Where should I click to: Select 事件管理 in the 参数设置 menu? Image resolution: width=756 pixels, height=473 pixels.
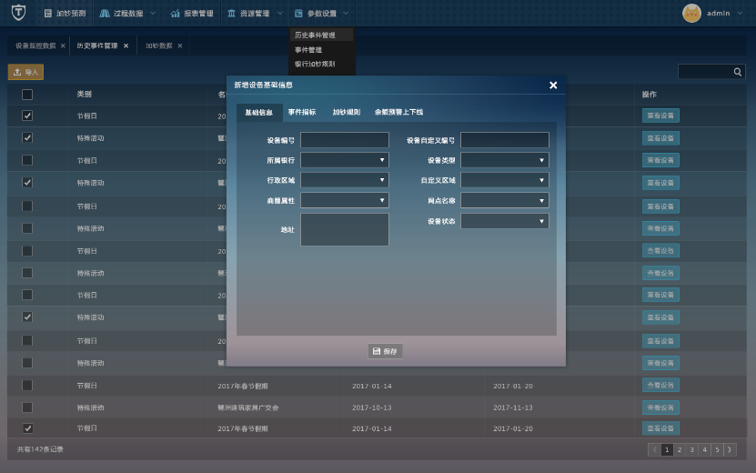(x=308, y=49)
